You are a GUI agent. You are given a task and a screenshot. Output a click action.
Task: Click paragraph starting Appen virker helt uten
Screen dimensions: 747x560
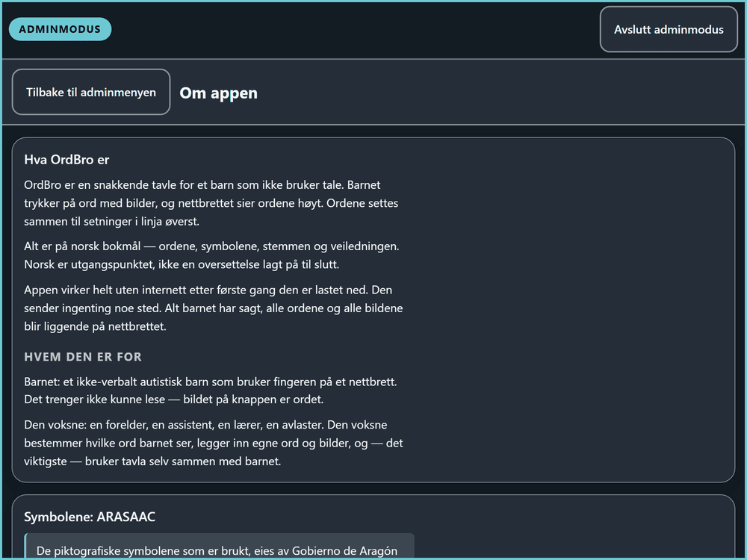[x=214, y=308]
